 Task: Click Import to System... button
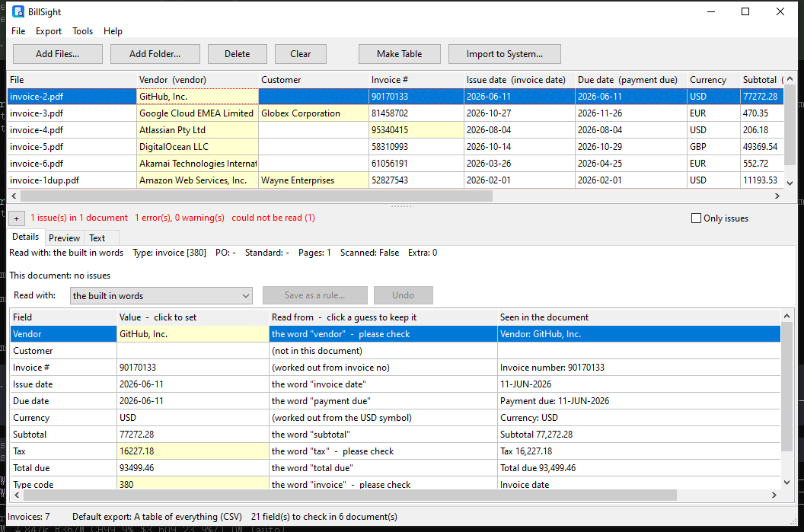click(505, 54)
